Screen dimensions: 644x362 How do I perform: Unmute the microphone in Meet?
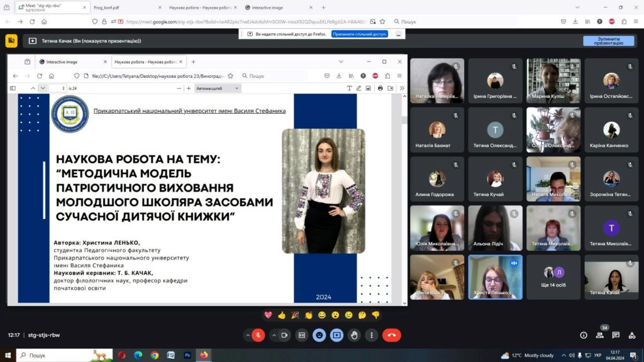tap(258, 336)
